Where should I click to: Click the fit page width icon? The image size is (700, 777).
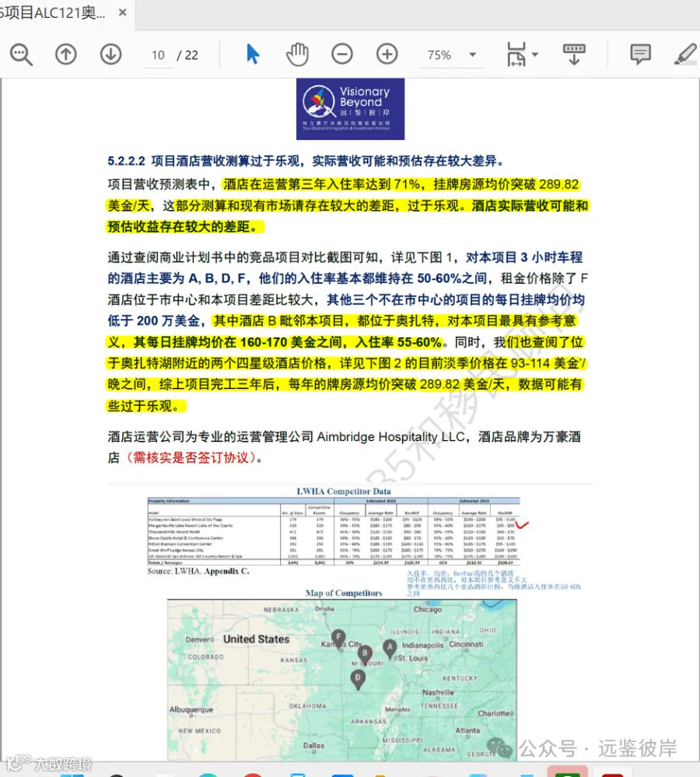(x=516, y=54)
